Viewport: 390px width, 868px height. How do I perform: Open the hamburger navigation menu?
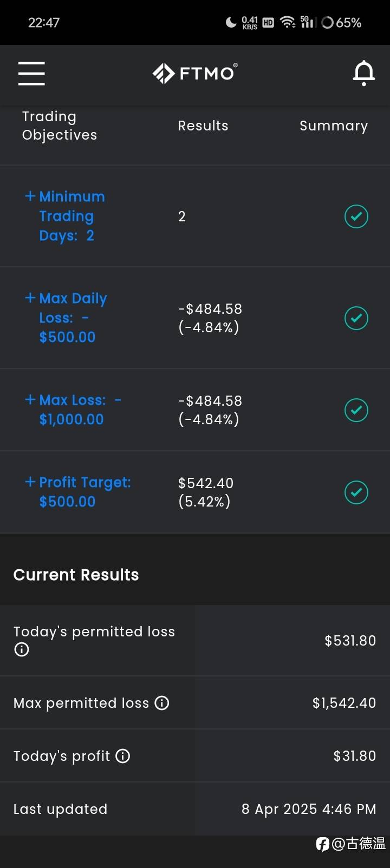31,73
